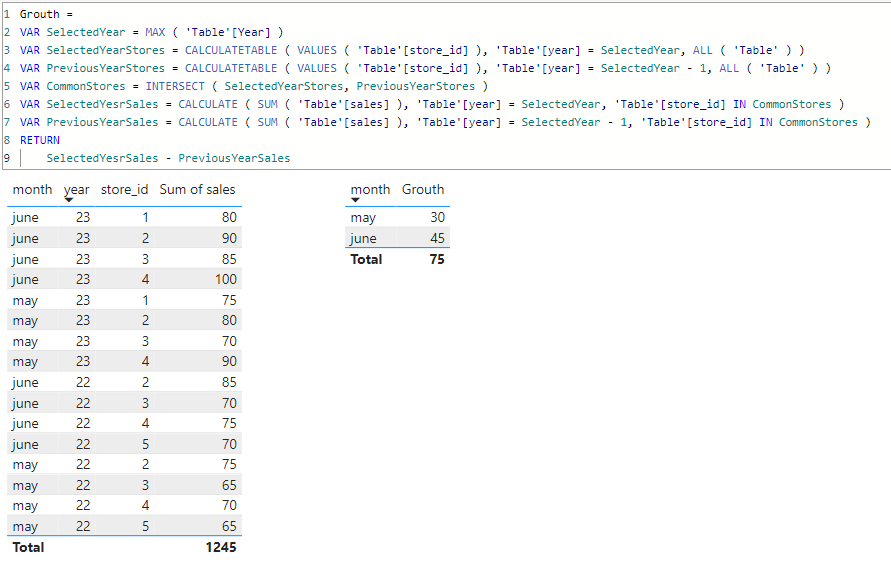Click the RETURN keyword in the DAX editor
The image size is (891, 580).
click(40, 140)
